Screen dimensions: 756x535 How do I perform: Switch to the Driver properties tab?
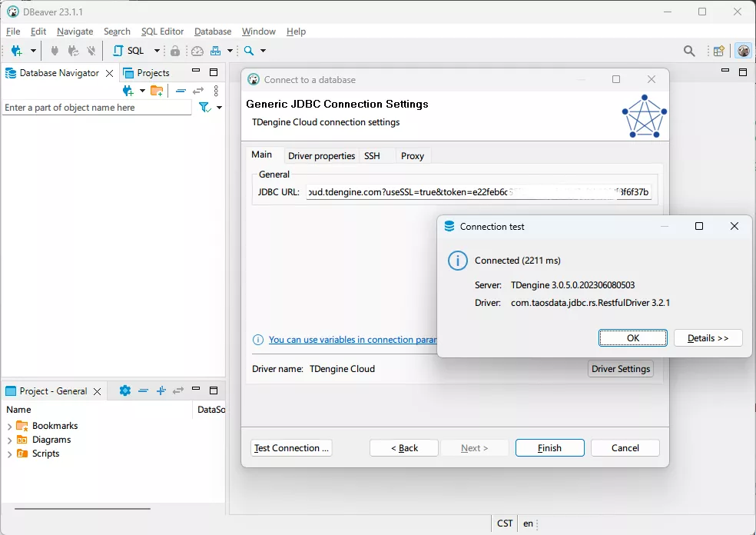pyautogui.click(x=321, y=155)
